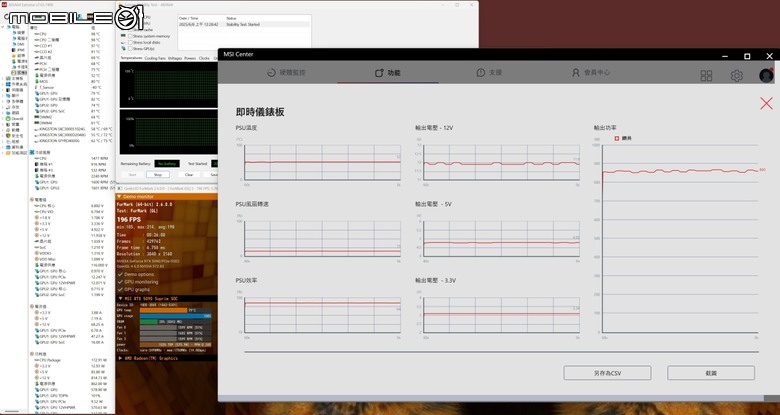
Task: Expand the 主機板 tree node arrow
Action: pos(3,79)
